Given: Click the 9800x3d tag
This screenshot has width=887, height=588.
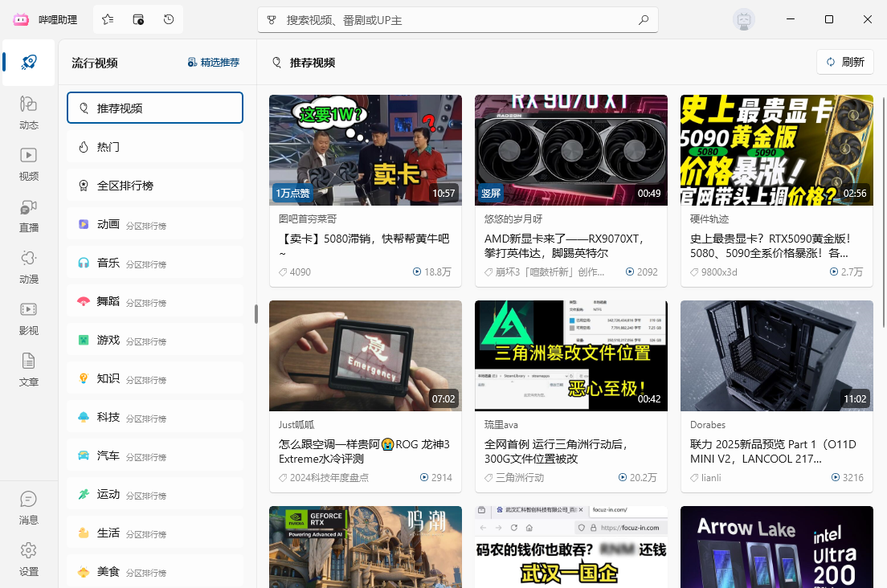Looking at the screenshot, I should point(714,272).
